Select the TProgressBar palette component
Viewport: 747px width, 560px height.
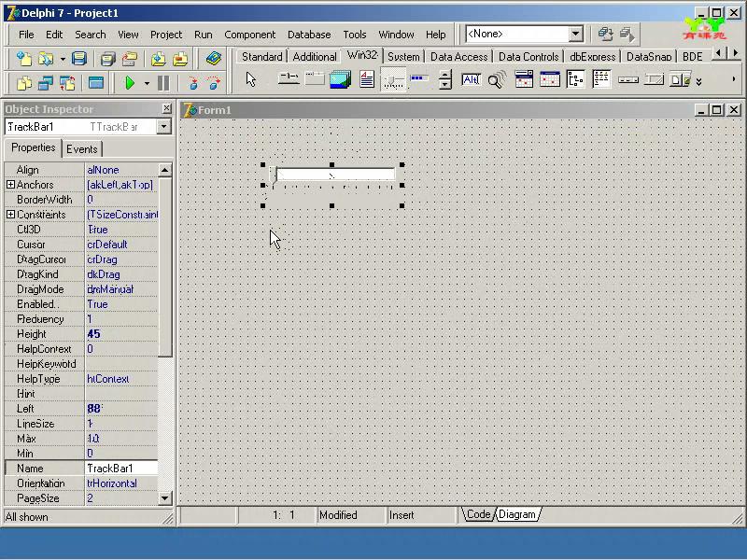pyautogui.click(x=419, y=79)
